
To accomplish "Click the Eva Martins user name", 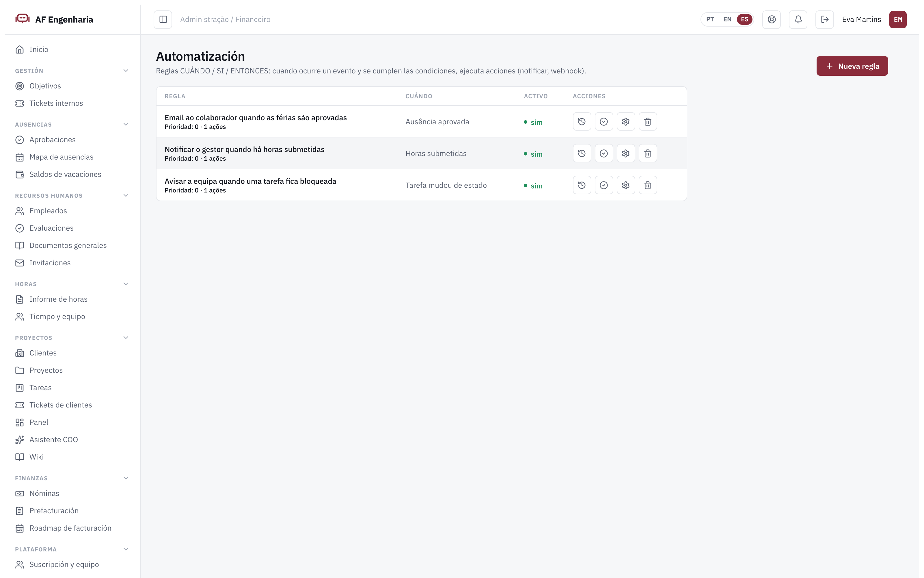I will [861, 19].
